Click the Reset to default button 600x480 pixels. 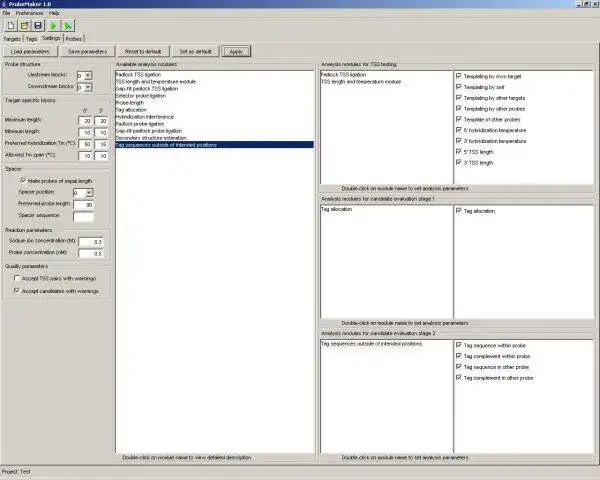point(143,51)
